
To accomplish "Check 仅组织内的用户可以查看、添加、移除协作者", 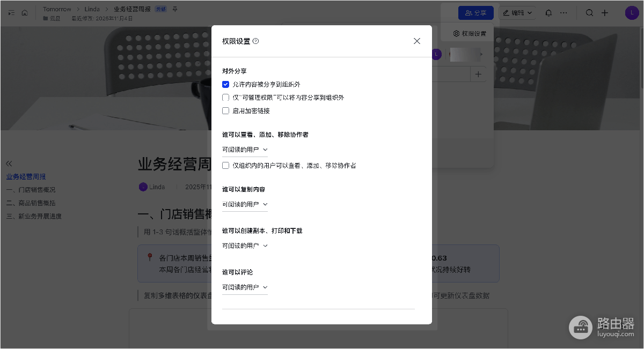I will [226, 166].
